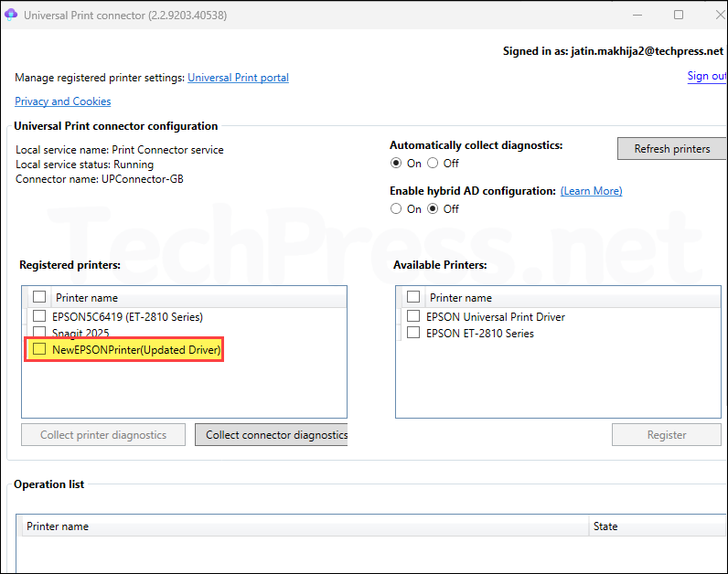Click the Register button
Viewport: 728px width, 574px height.
click(666, 435)
